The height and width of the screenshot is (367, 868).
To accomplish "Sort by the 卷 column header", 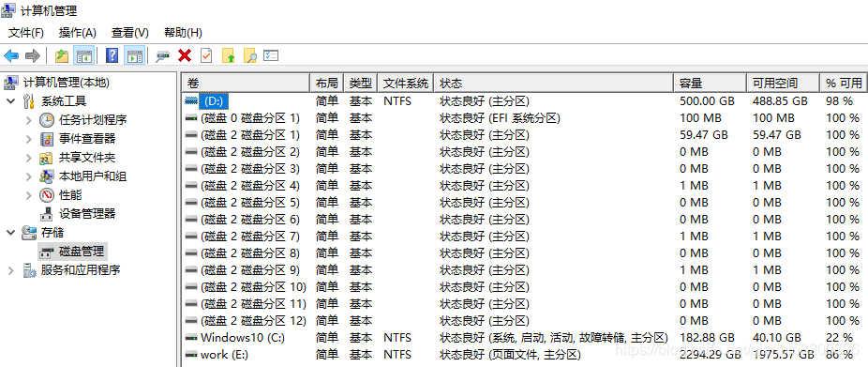I will pos(246,84).
